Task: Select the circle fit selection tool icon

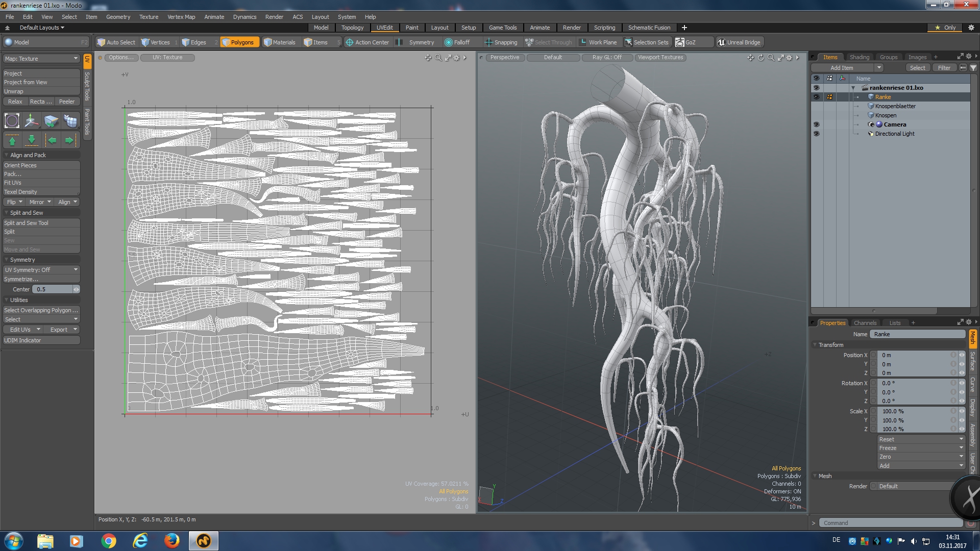Action: point(12,121)
